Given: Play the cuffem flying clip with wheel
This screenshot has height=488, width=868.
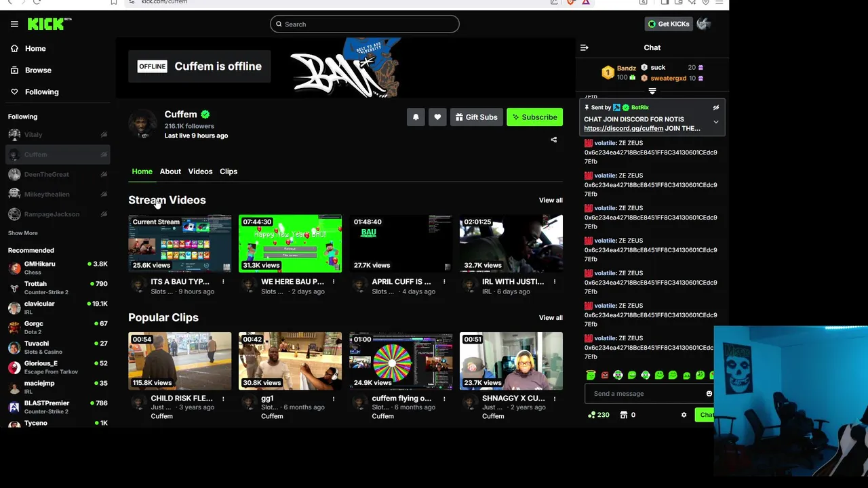Looking at the screenshot, I should pyautogui.click(x=401, y=361).
